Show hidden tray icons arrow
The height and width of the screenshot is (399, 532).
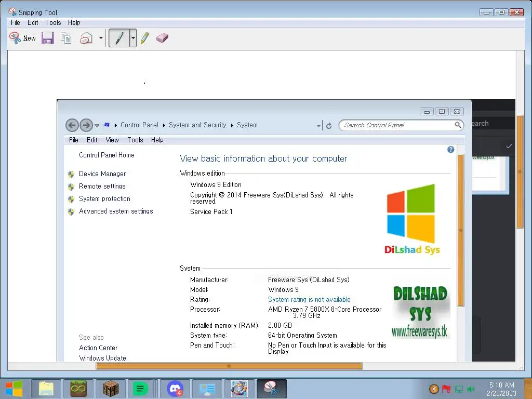(434, 389)
